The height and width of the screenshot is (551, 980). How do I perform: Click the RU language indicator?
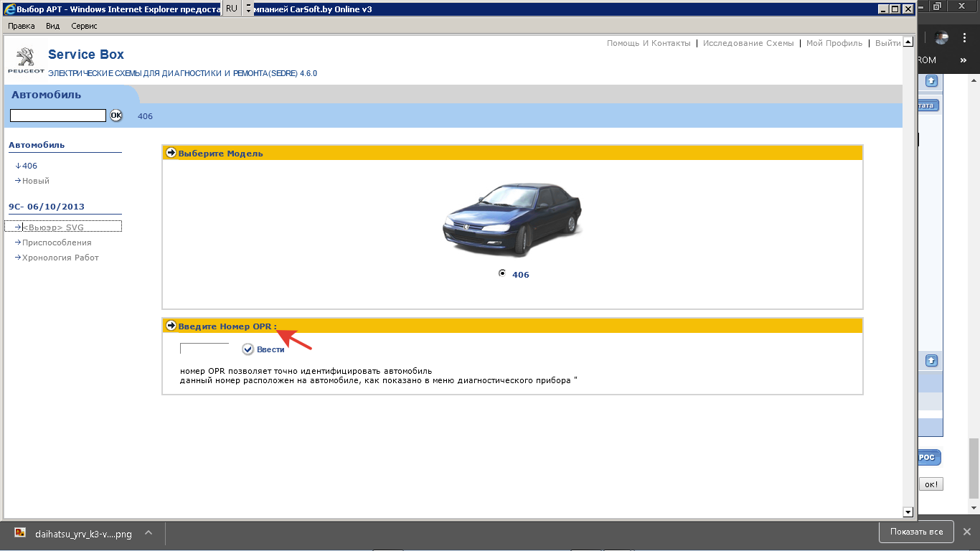[231, 9]
